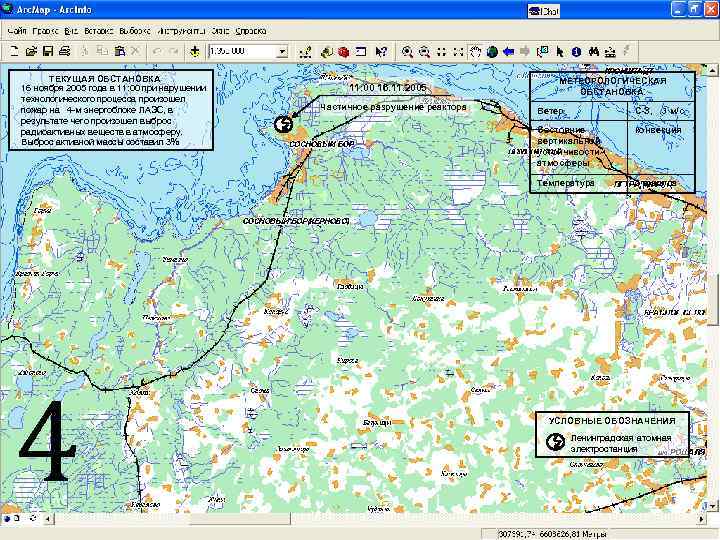
Task: Click the Refresh view button below the map
Action: (x=33, y=519)
